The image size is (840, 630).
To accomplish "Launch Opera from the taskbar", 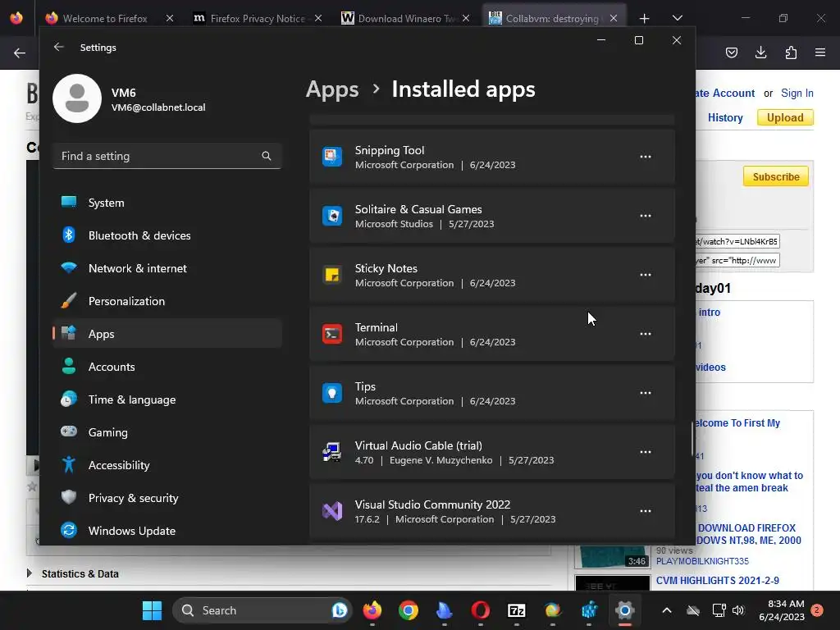I will pos(481,610).
